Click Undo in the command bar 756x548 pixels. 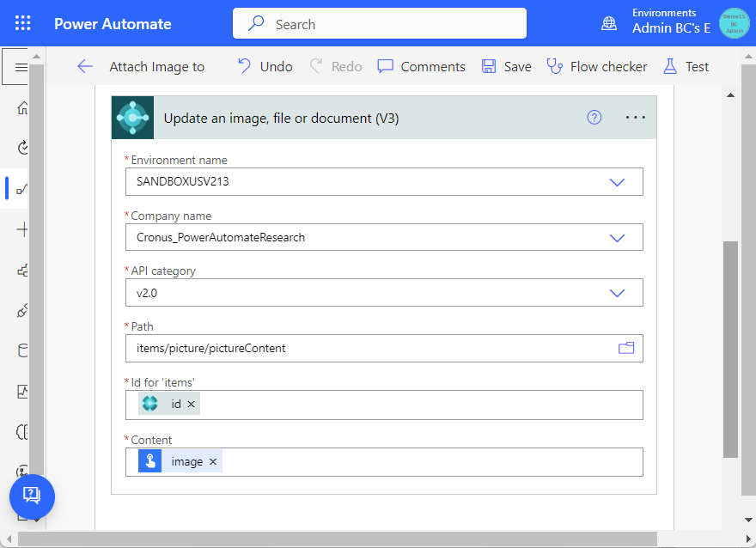tap(265, 66)
